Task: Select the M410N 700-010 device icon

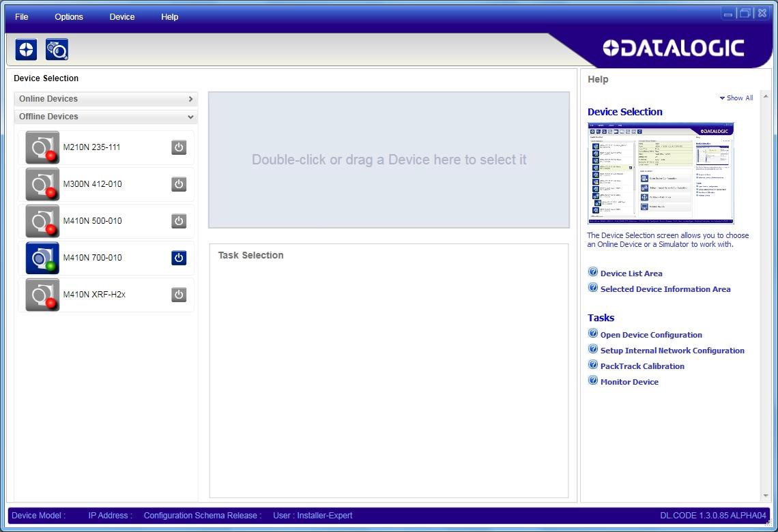Action: tap(42, 258)
